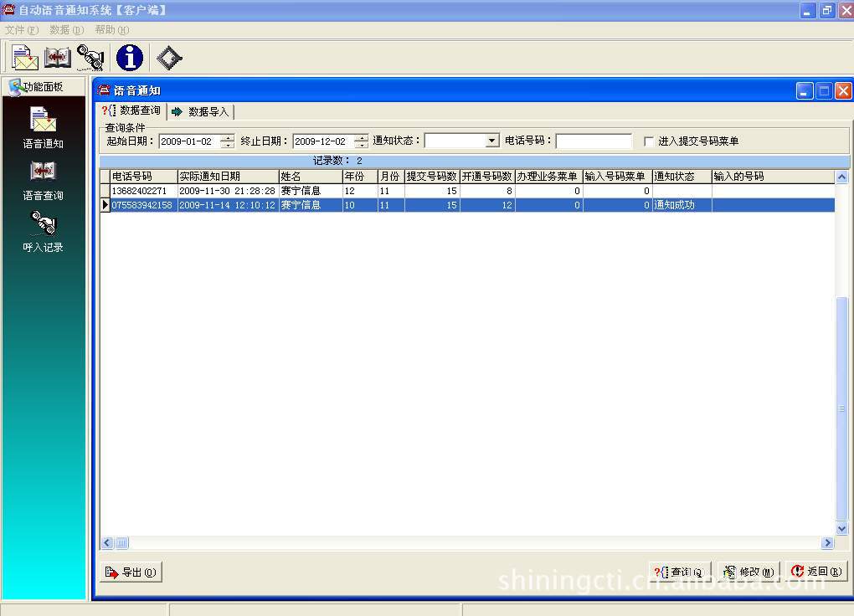Click the call-in record telephone toolbar icon
The width and height of the screenshot is (854, 616).
click(90, 58)
